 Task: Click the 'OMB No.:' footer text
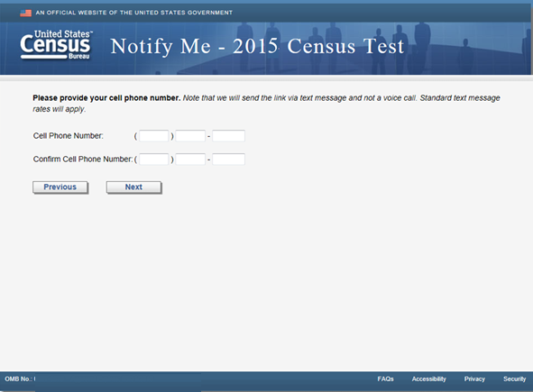coord(20,378)
